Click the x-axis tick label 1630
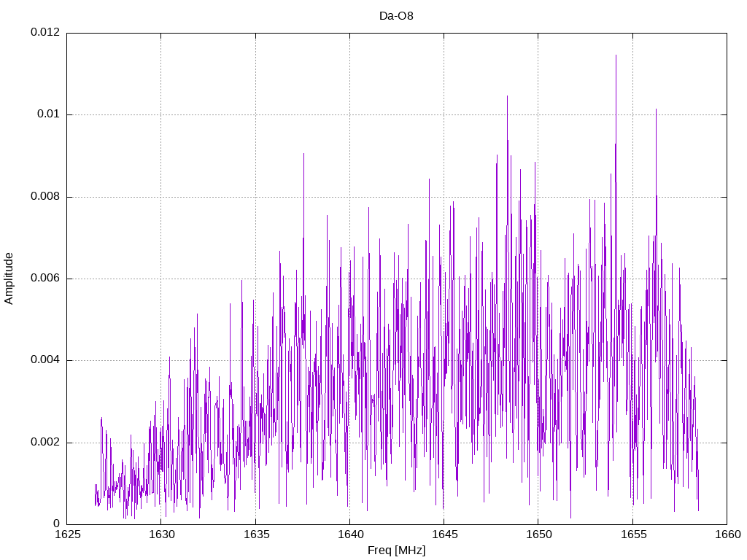The image size is (747, 560). coord(161,534)
